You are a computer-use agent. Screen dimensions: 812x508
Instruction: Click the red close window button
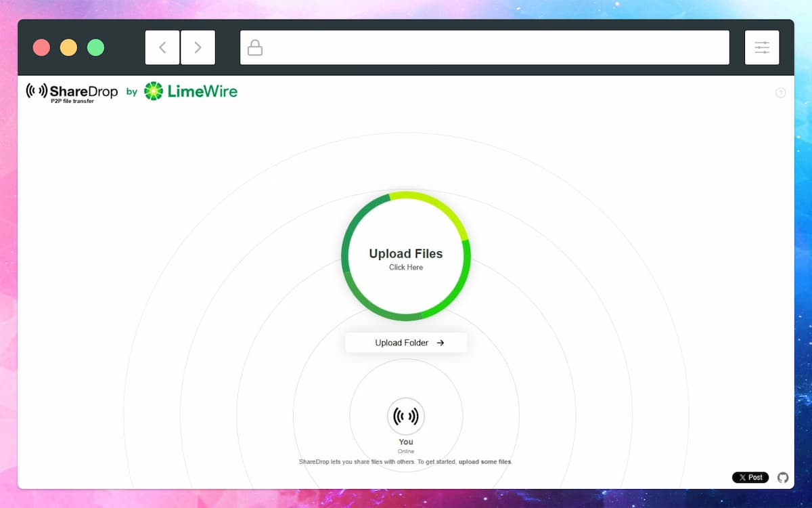click(x=41, y=47)
